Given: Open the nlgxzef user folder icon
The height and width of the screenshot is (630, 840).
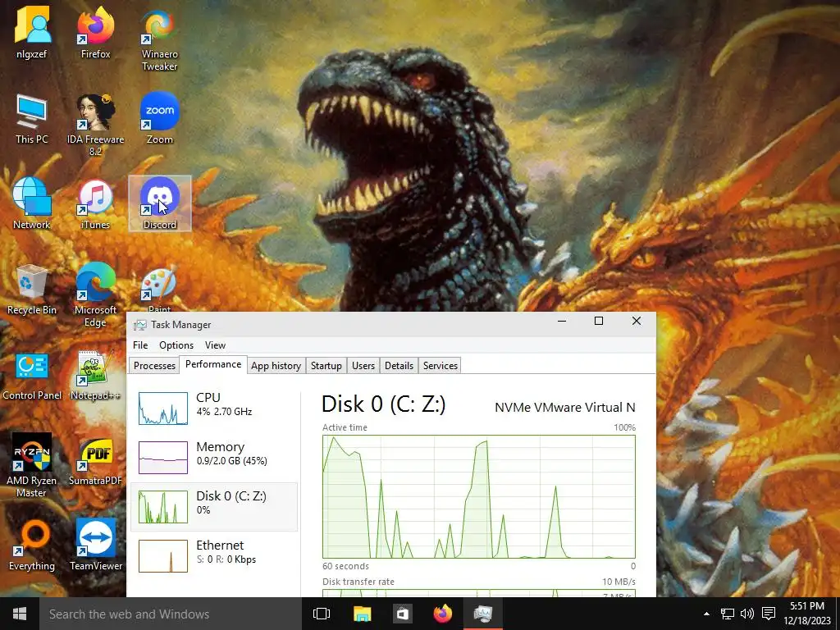Looking at the screenshot, I should click(x=32, y=33).
